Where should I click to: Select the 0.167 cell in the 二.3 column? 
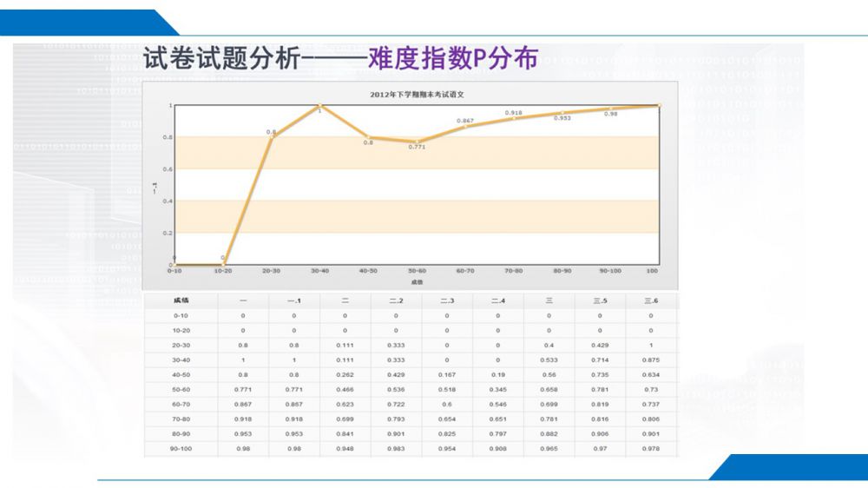(447, 374)
